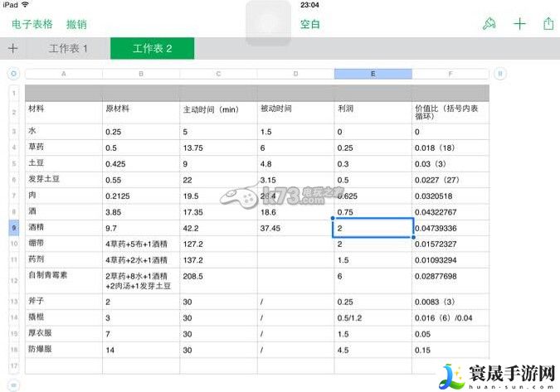Viewport: 560px width, 392px height.
Task: Select the 价值比 header cell
Action: tap(450, 113)
